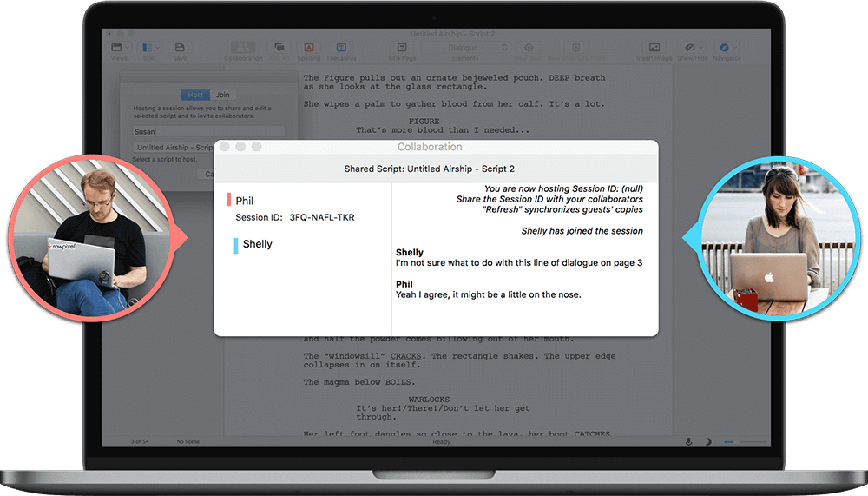868x496 pixels.
Task: Click 'The magma below BOILS.' line
Action: click(359, 382)
